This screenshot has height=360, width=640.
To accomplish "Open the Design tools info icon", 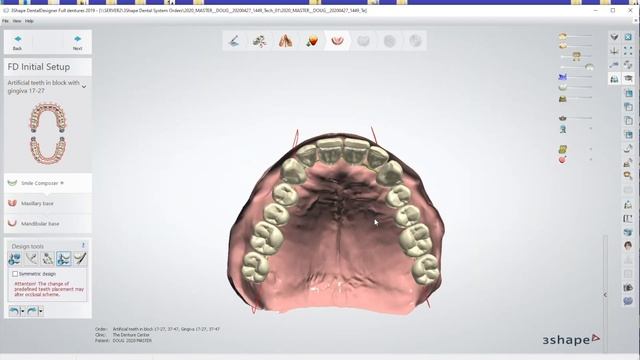I will tap(83, 245).
